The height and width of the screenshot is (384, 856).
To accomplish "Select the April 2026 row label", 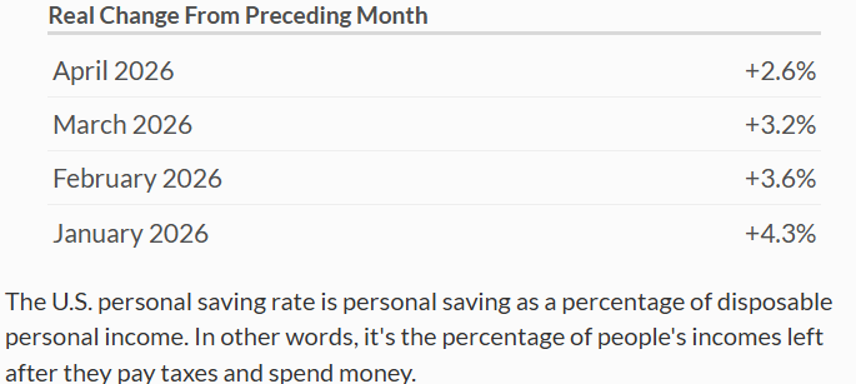I will pyautogui.click(x=113, y=72).
